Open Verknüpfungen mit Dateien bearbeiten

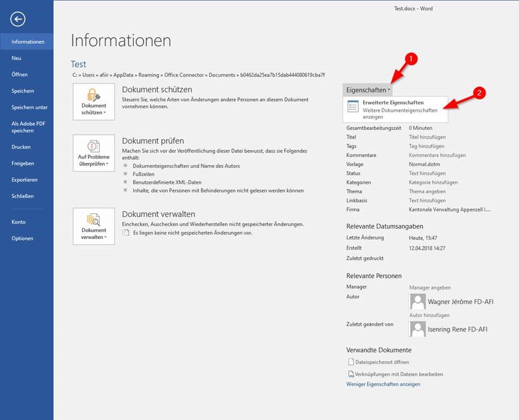(x=399, y=374)
